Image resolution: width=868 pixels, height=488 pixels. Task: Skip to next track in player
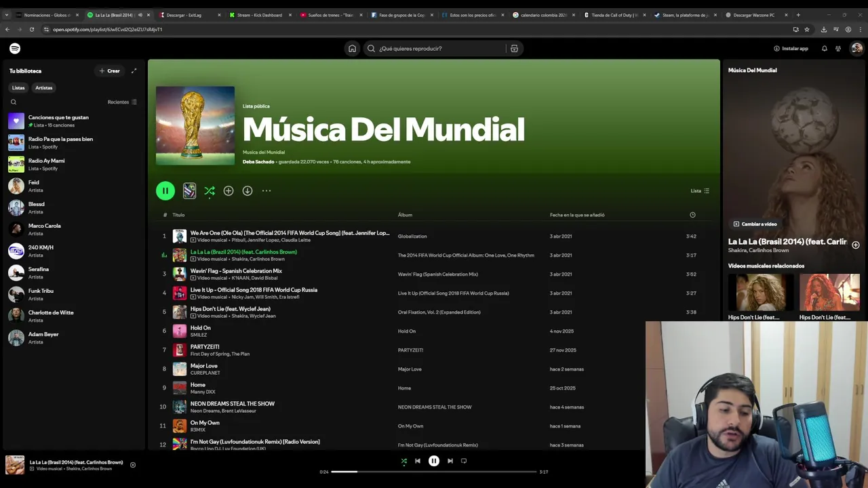[450, 461]
